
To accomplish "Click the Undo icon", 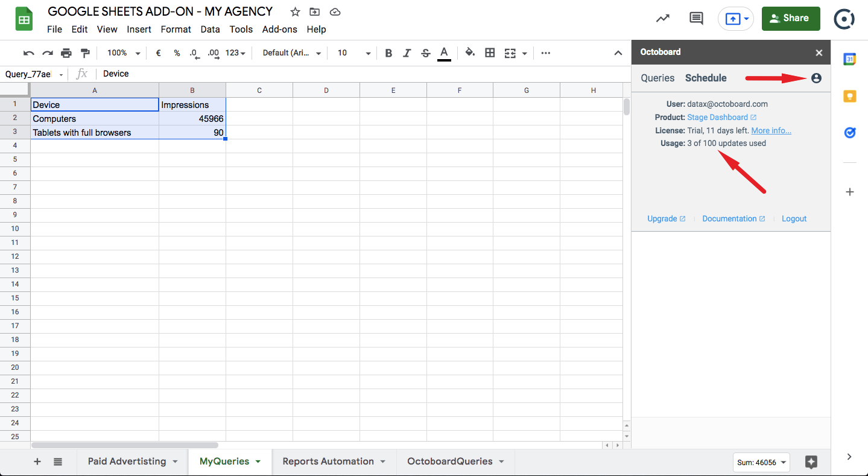I will 28,53.
